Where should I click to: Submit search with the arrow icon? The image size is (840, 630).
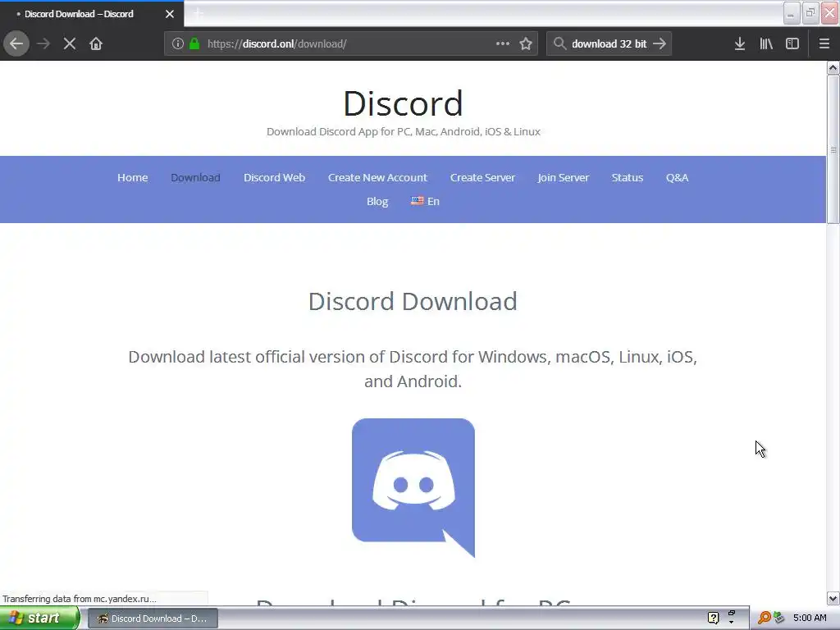point(660,43)
